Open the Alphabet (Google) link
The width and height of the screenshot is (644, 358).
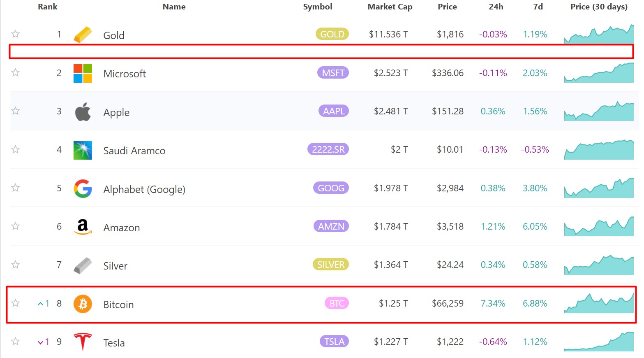(144, 189)
